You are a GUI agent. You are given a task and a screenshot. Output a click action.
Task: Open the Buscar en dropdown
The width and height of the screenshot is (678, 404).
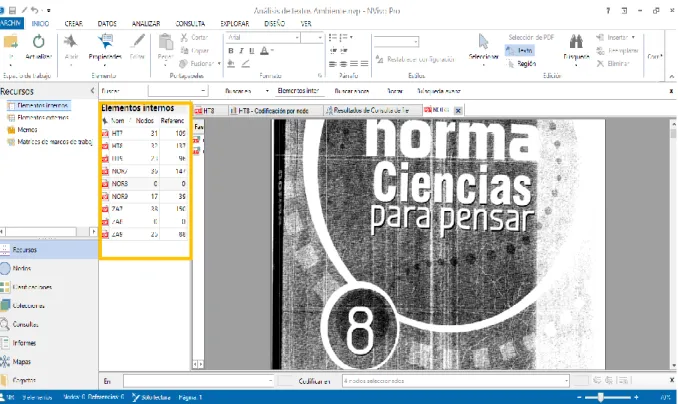point(267,91)
